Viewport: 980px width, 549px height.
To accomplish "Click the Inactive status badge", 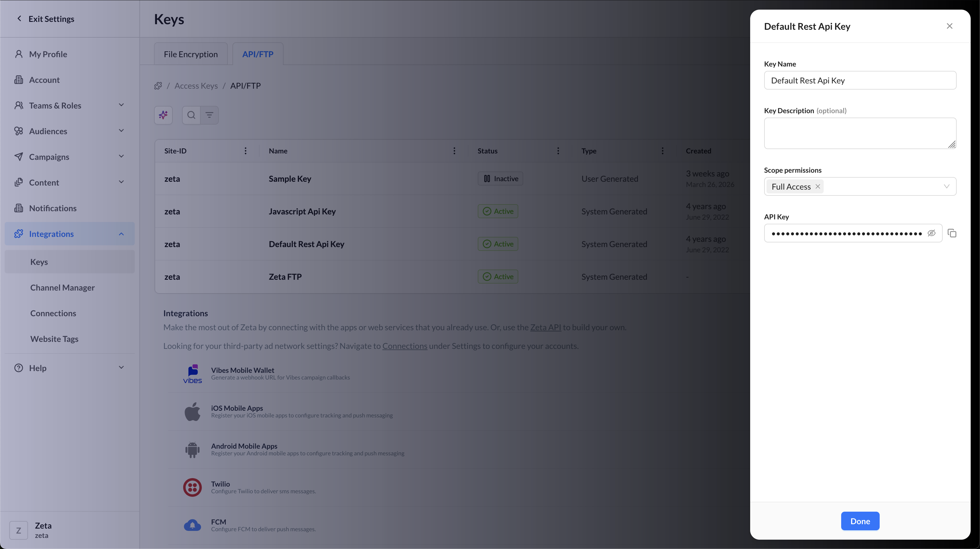I will click(x=500, y=179).
